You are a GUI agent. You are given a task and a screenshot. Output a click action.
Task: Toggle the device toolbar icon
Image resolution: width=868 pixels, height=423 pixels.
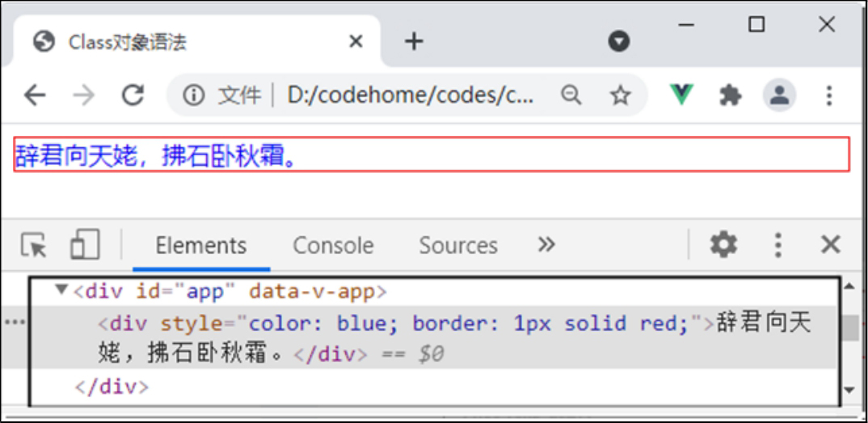click(x=85, y=245)
